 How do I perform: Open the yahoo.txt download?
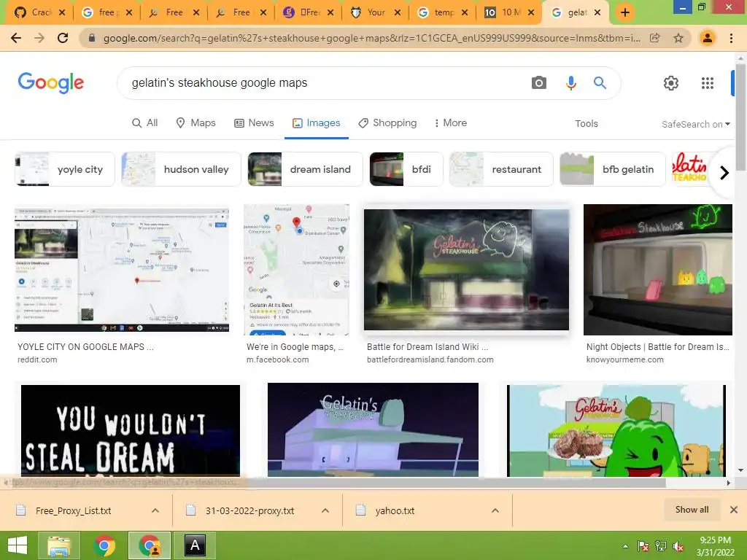pyautogui.click(x=395, y=510)
